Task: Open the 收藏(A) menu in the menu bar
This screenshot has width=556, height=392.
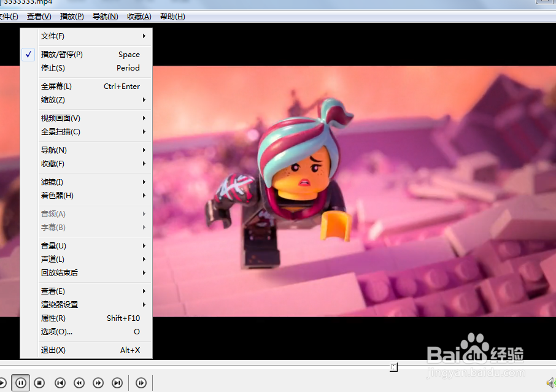Action: [139, 17]
